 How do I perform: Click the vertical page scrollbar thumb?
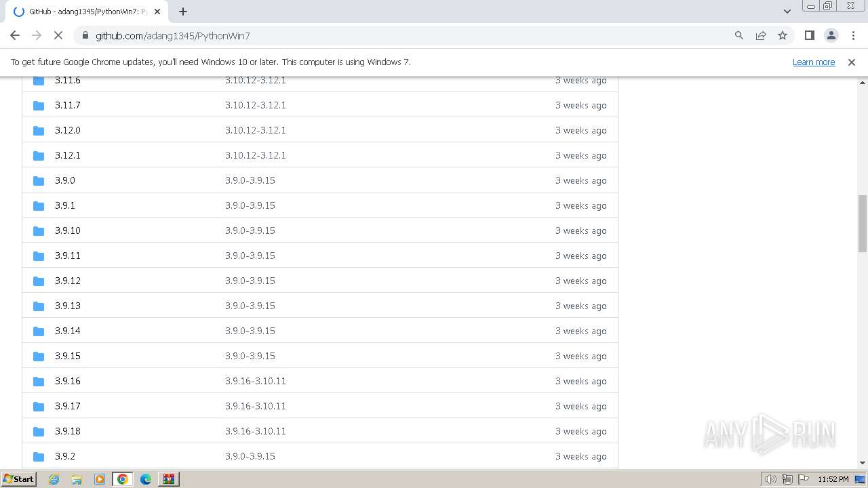863,223
